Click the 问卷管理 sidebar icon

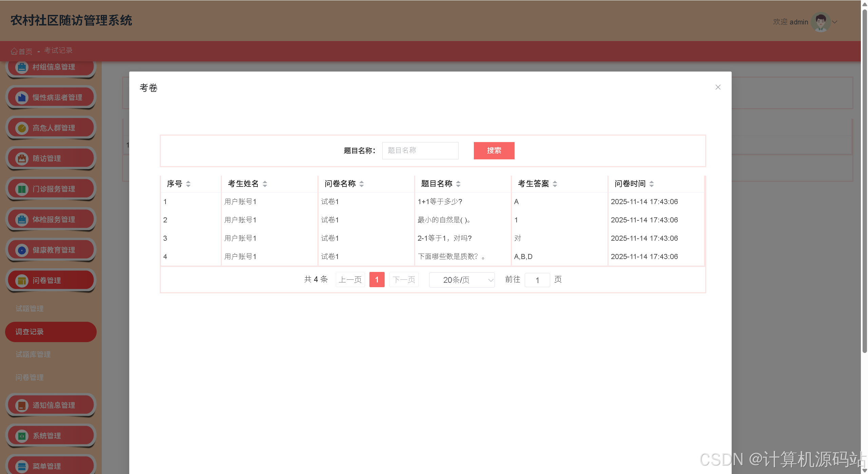pyautogui.click(x=22, y=281)
